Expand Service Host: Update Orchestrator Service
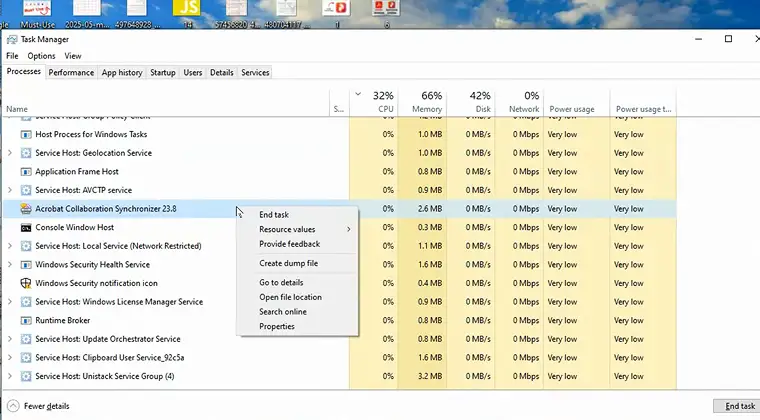Image resolution: width=760 pixels, height=420 pixels. 10,339
